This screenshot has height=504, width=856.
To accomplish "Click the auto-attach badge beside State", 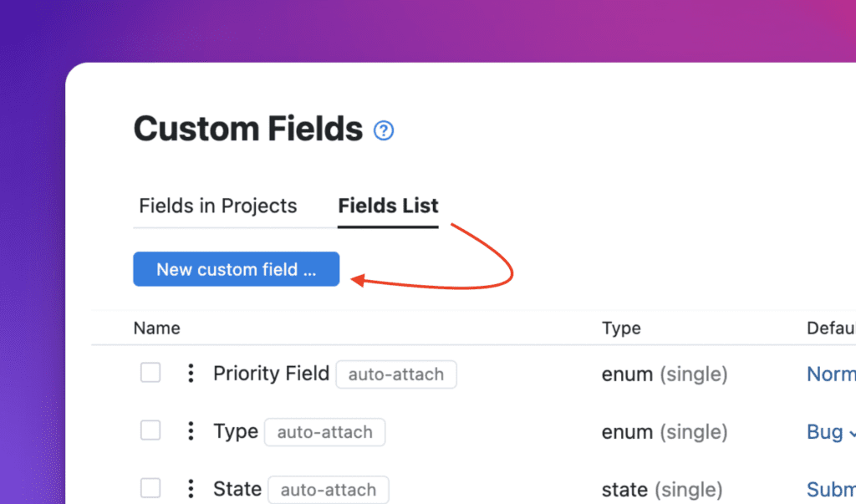I will [329, 490].
